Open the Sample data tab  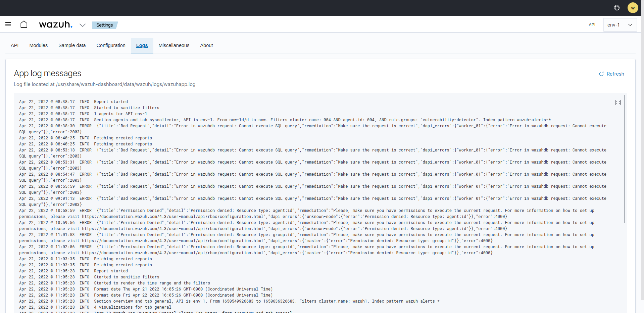(72, 45)
